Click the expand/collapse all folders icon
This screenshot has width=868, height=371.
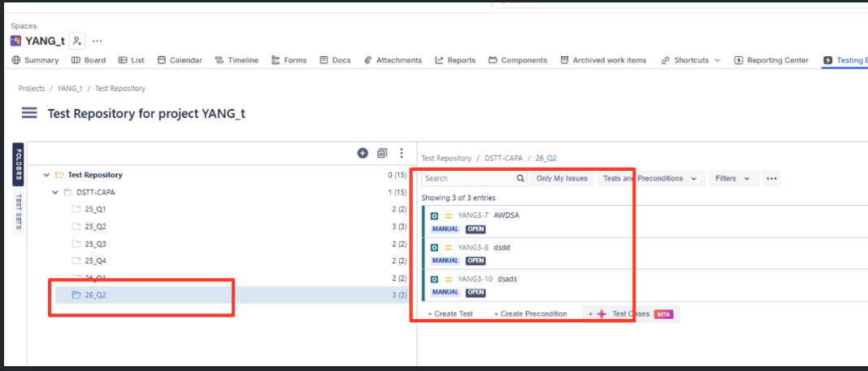[382, 153]
